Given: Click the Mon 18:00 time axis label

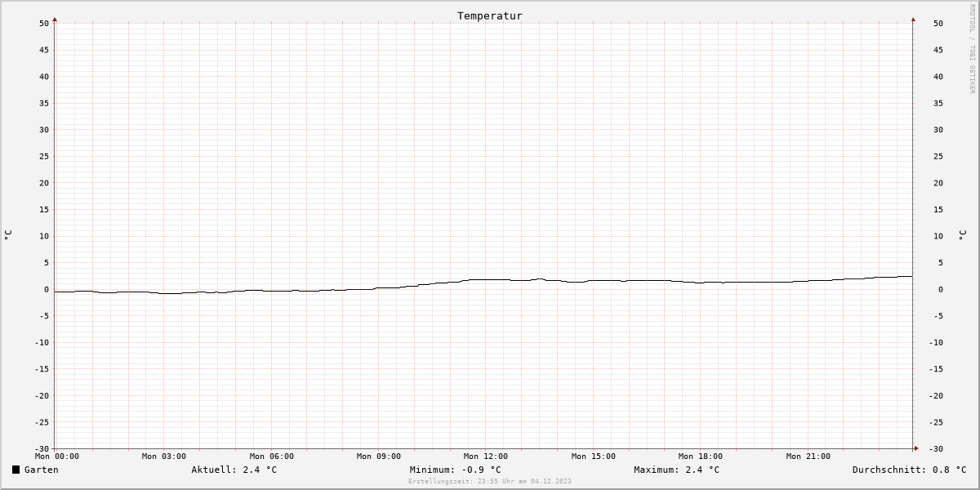Looking at the screenshot, I should (701, 457).
